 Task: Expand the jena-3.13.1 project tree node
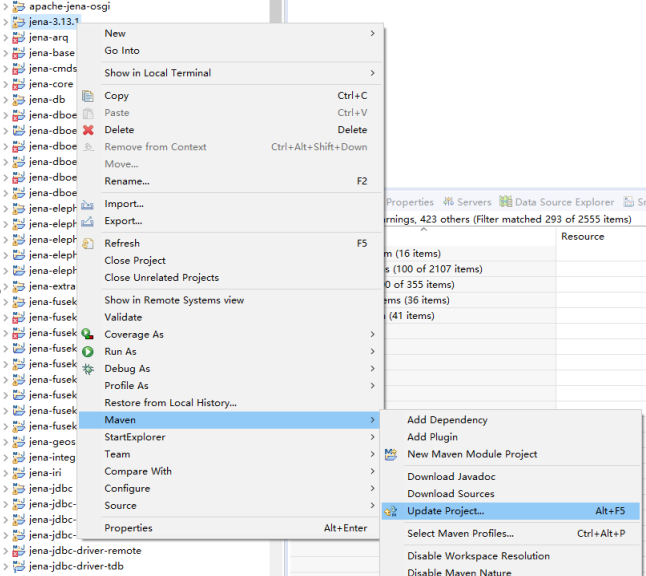click(5, 22)
